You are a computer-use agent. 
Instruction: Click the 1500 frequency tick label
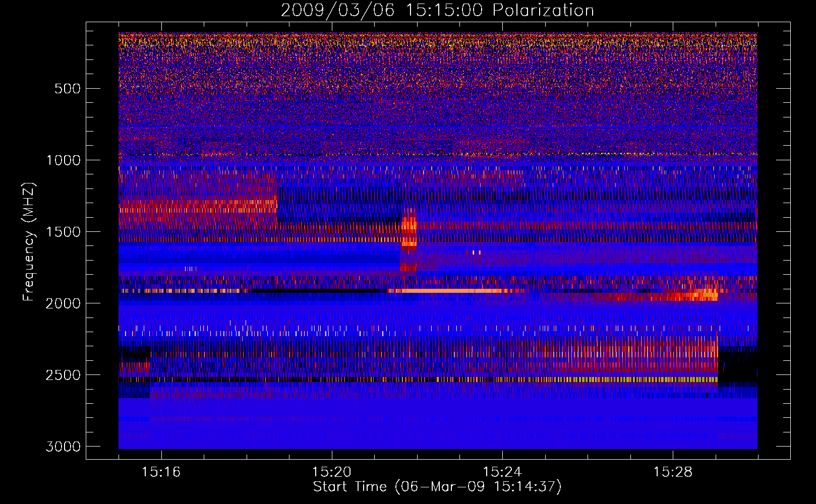coord(63,232)
